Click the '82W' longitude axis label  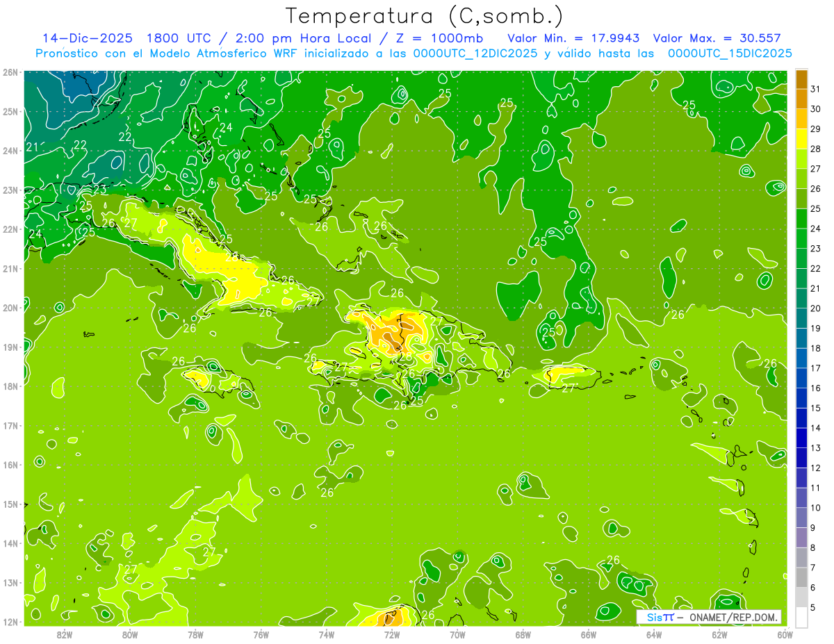pyautogui.click(x=65, y=634)
